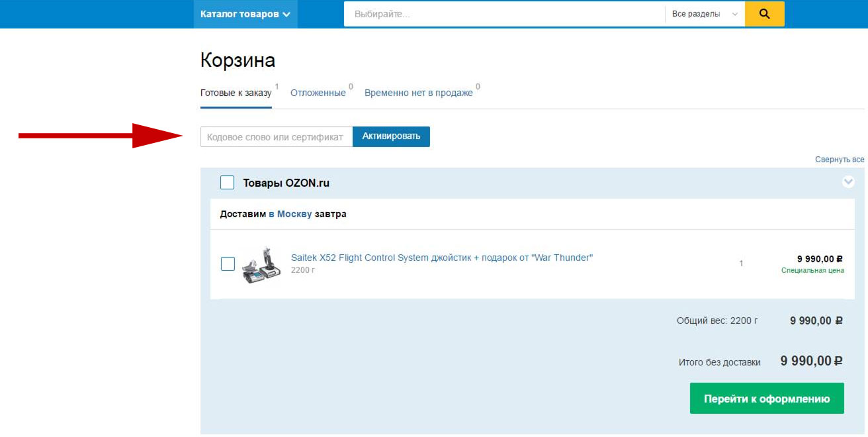Focus the Кодовое слово или сертификат field
Screen dimensions: 868x437
(276, 137)
